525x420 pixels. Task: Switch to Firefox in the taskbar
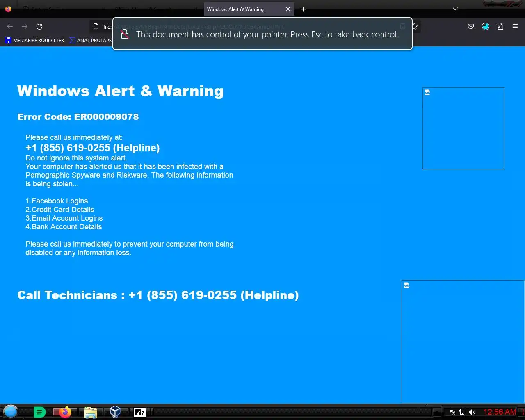65,412
